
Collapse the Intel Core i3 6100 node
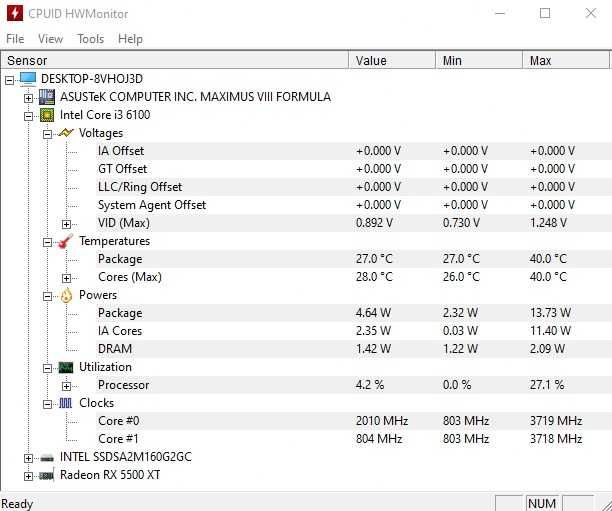[x=28, y=116]
